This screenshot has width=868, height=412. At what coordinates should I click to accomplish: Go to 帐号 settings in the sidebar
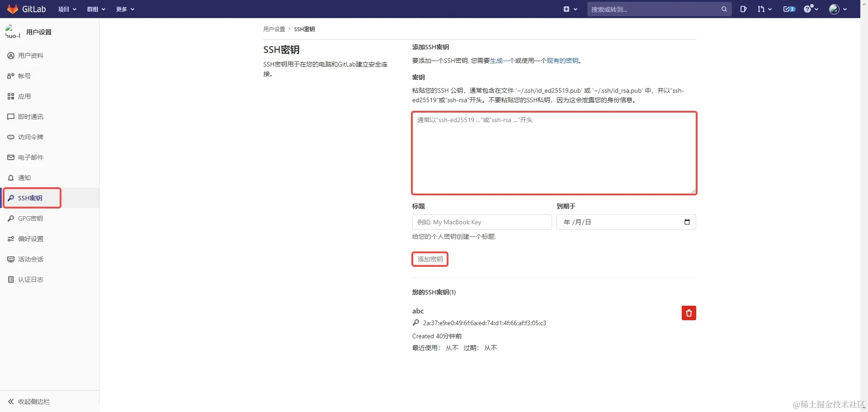50,76
